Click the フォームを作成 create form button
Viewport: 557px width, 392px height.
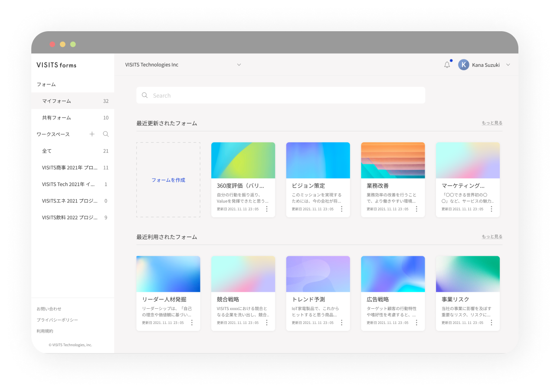[168, 180]
